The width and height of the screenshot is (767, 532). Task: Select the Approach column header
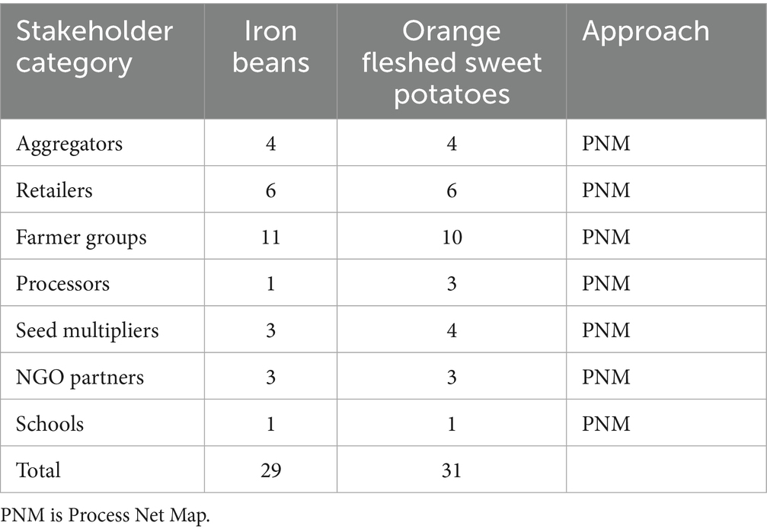pyautogui.click(x=646, y=32)
